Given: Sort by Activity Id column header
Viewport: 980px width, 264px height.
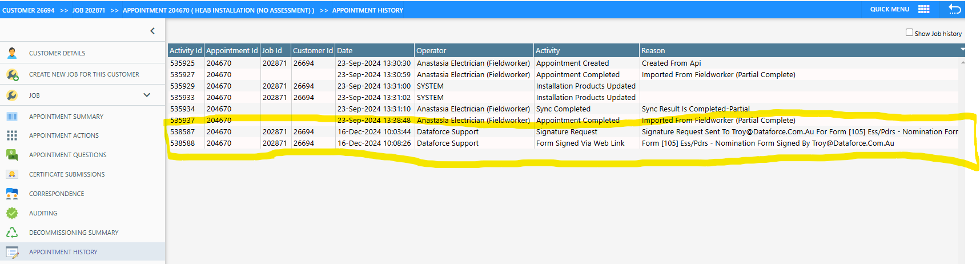Looking at the screenshot, I should click(x=186, y=50).
